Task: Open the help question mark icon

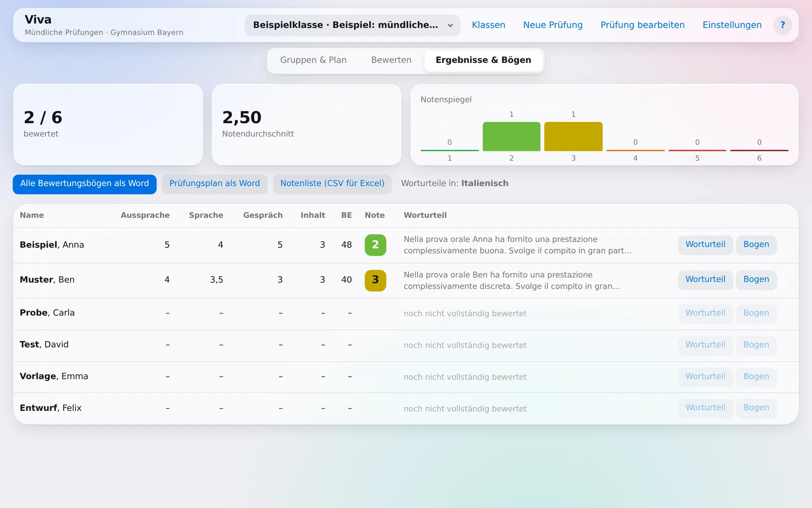Action: click(783, 25)
